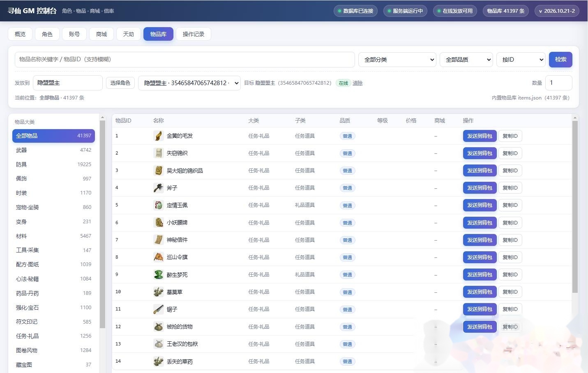The height and width of the screenshot is (373, 588).
Task: Copy ID for 巡山令旗
Action: 510,257
